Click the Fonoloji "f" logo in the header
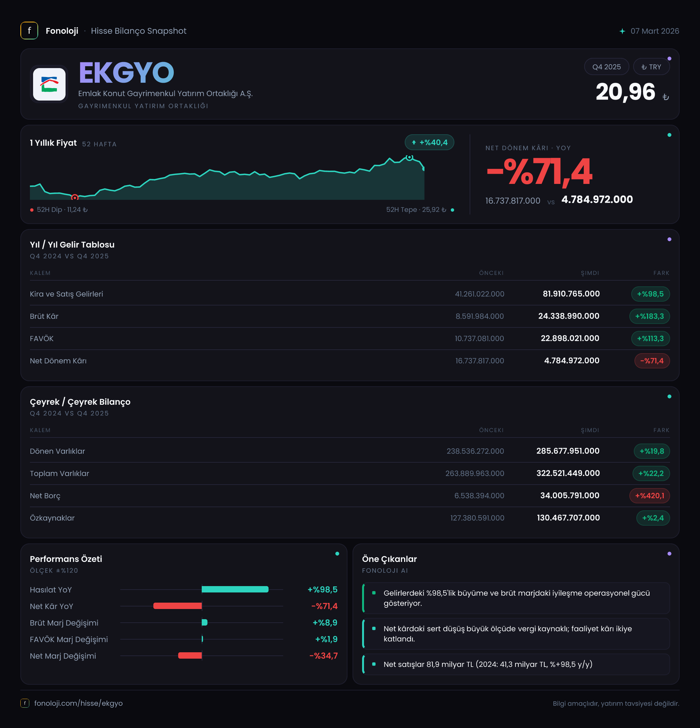This screenshot has width=700, height=728. click(29, 31)
